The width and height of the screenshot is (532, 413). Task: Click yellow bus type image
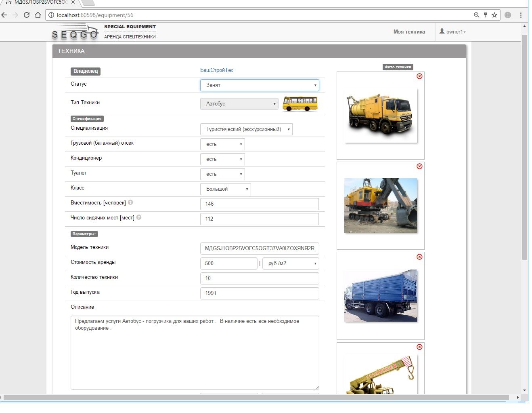[x=300, y=104]
